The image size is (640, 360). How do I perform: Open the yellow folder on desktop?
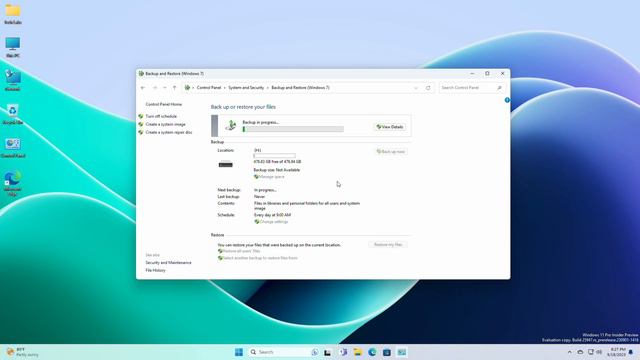(x=13, y=13)
